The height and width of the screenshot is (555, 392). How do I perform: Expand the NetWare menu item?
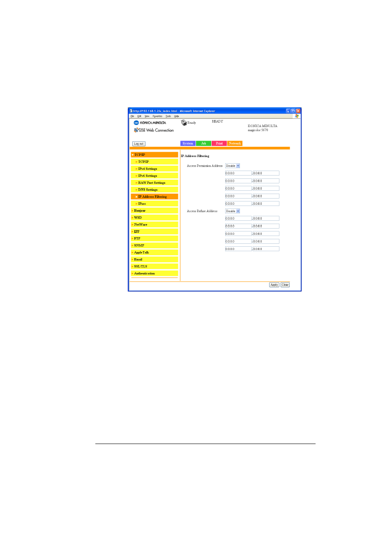(154, 225)
